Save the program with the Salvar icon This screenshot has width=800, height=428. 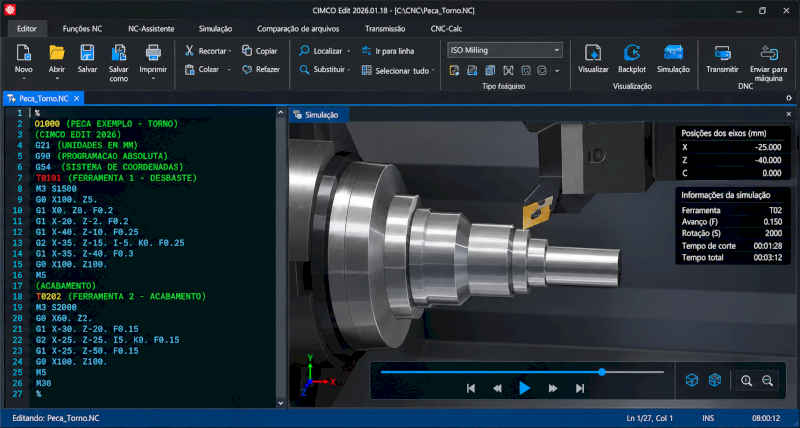click(x=87, y=53)
